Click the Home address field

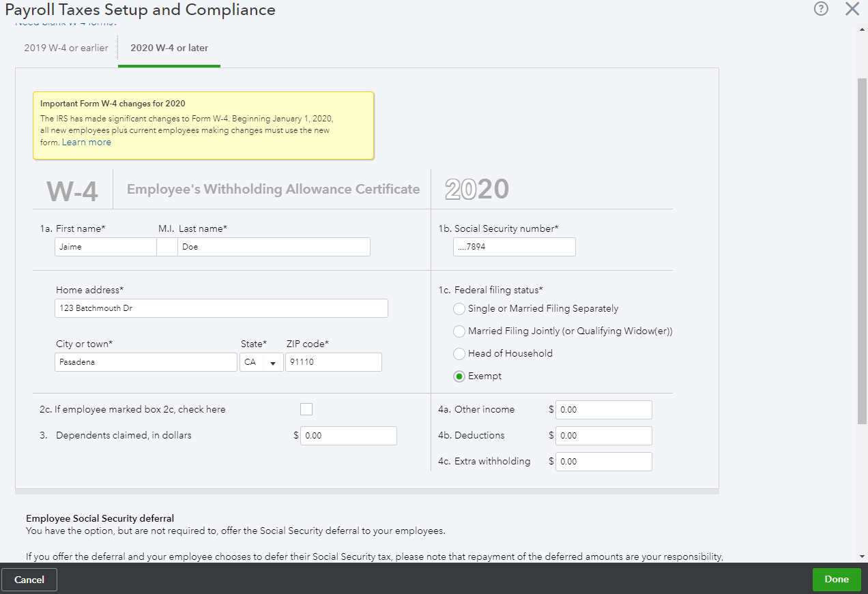(x=221, y=308)
